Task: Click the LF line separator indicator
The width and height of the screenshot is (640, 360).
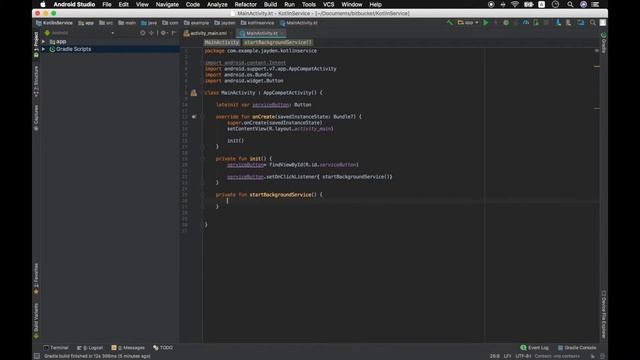Action: [x=507, y=356]
